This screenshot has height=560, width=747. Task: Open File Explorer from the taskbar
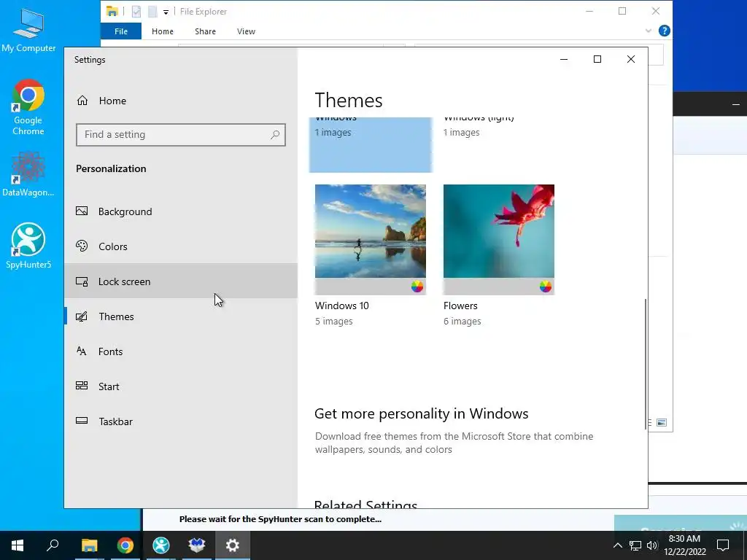point(89,545)
